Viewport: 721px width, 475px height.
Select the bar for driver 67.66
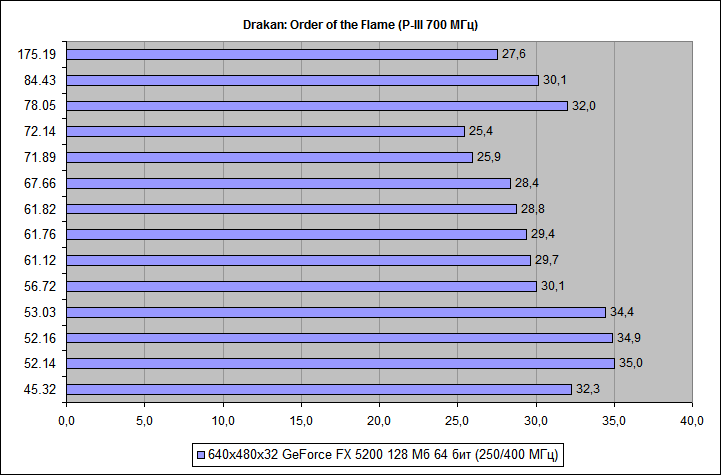click(288, 183)
